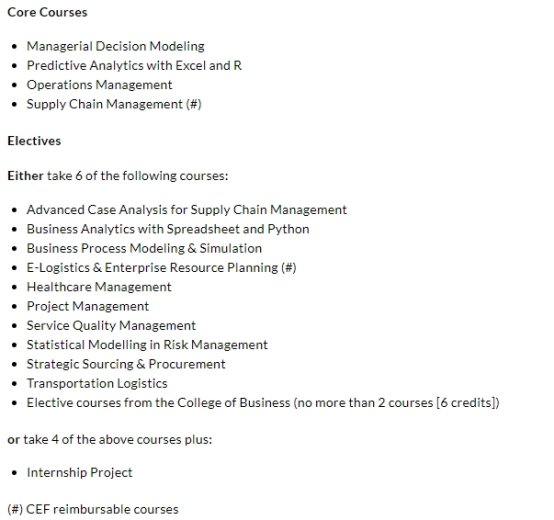The height and width of the screenshot is (520, 554).
Task: Select Business Process Modeling & Simulation
Action: (144, 248)
